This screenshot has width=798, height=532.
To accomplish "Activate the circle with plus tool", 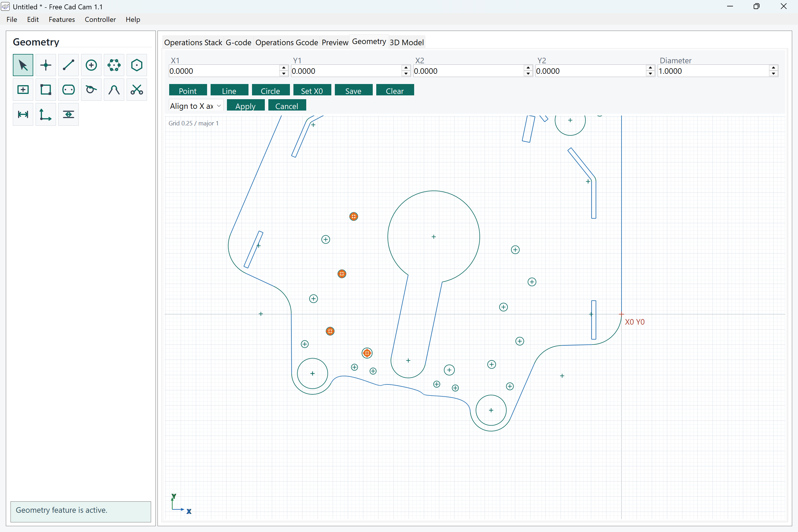I will tap(91, 65).
